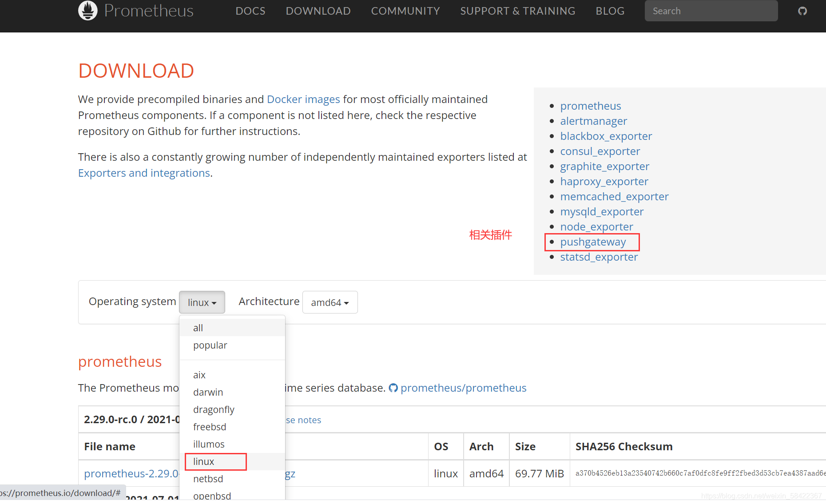Viewport: 826px width, 504px height.
Task: Open the DOCS menu item
Action: [x=250, y=11]
